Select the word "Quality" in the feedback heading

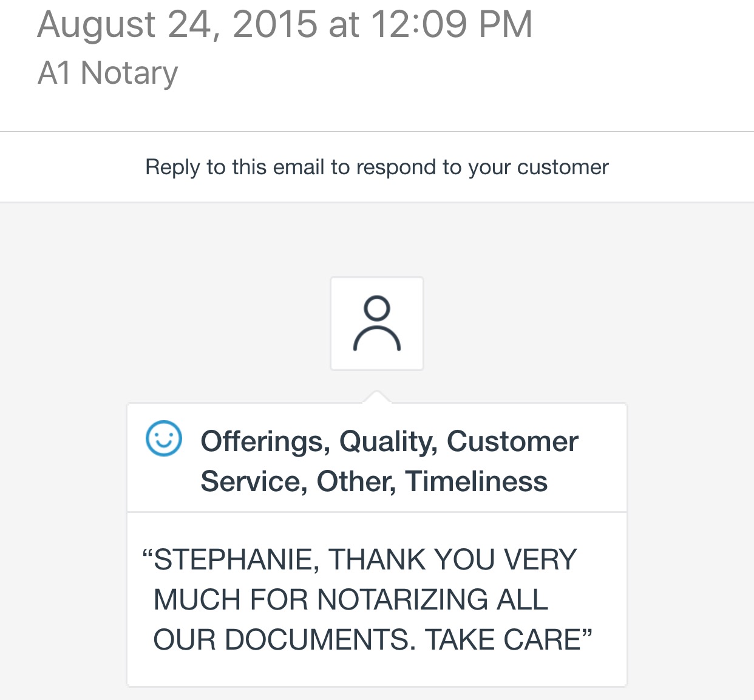click(x=389, y=441)
